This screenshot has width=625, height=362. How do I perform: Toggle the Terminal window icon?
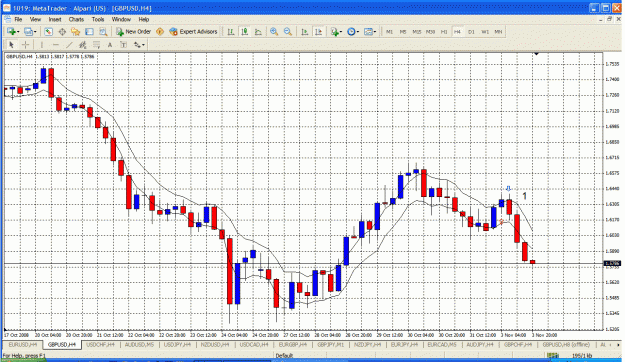point(89,31)
